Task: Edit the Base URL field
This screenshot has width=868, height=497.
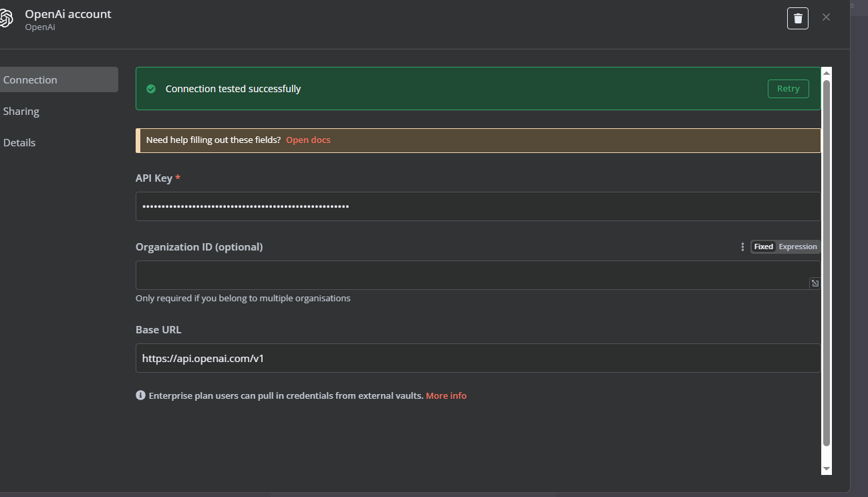Action: [x=478, y=358]
